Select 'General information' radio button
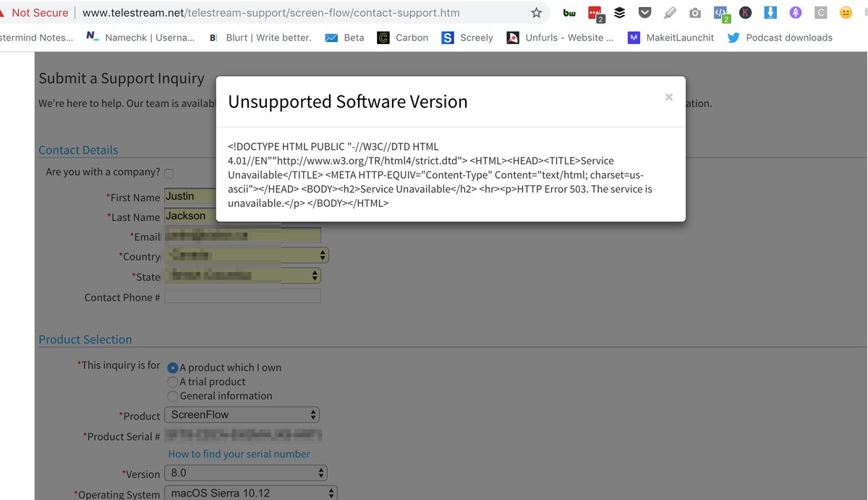868x500 pixels. click(x=173, y=396)
